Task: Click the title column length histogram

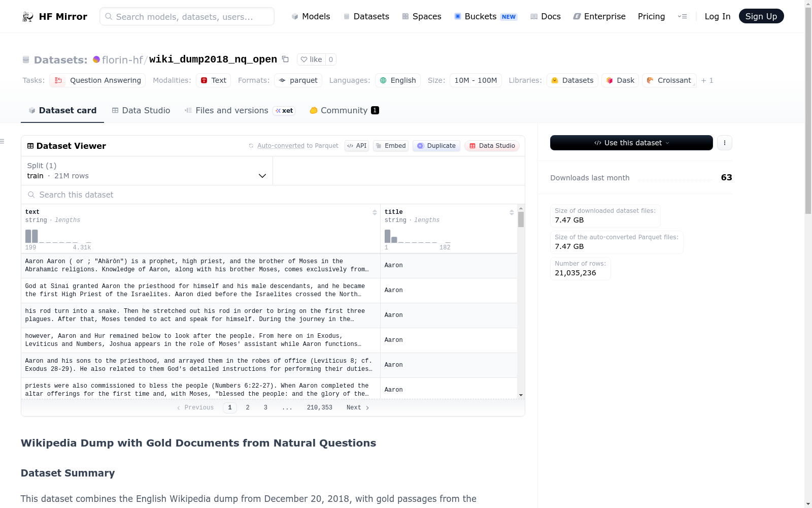Action: pyautogui.click(x=417, y=236)
